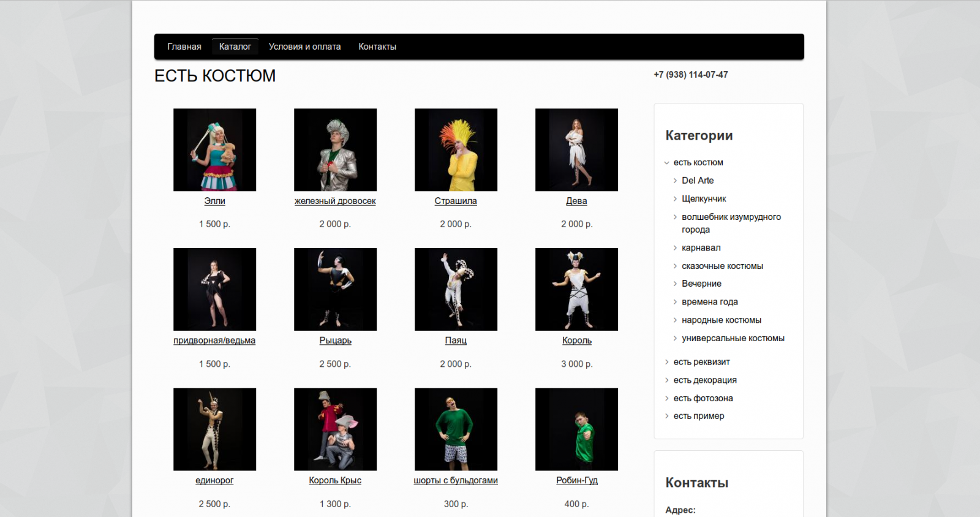Click the 3 000 р. price under Король

[577, 364]
